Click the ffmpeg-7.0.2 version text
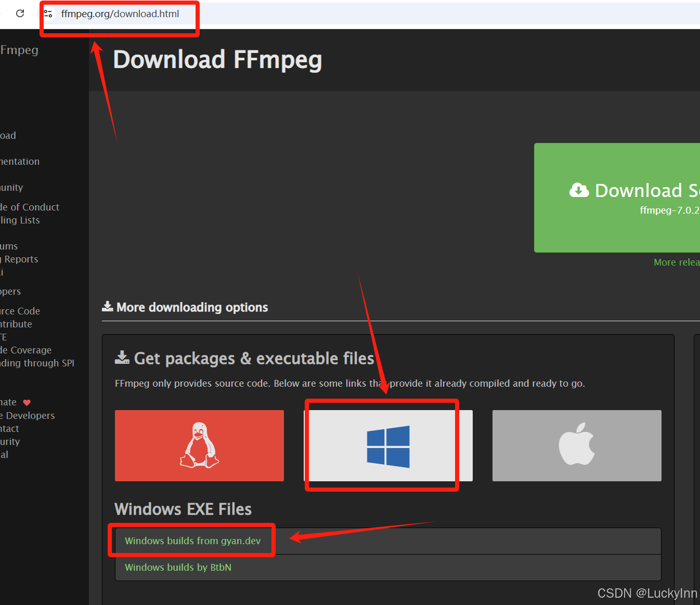 (669, 211)
